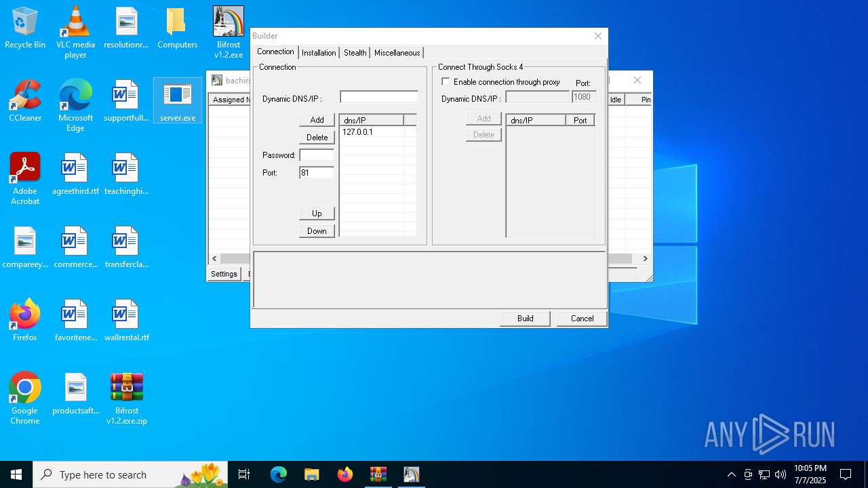
Task: Click left scroll arrow in Bifrost window
Action: point(214,258)
